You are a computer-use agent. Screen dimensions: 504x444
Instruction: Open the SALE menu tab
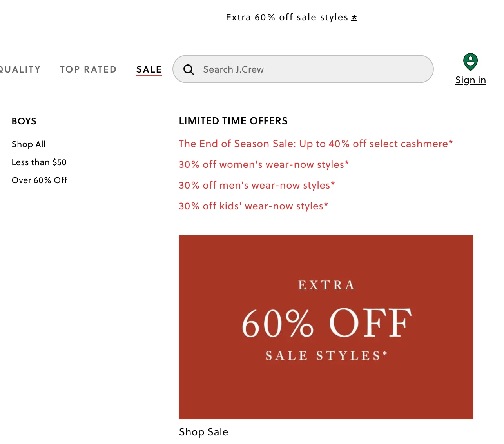tap(149, 69)
